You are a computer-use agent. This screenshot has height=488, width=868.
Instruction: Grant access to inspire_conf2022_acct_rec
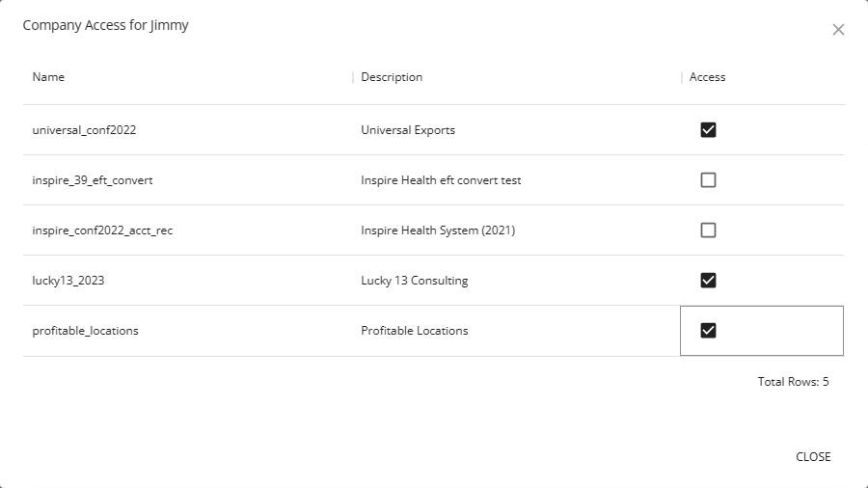pyautogui.click(x=708, y=230)
